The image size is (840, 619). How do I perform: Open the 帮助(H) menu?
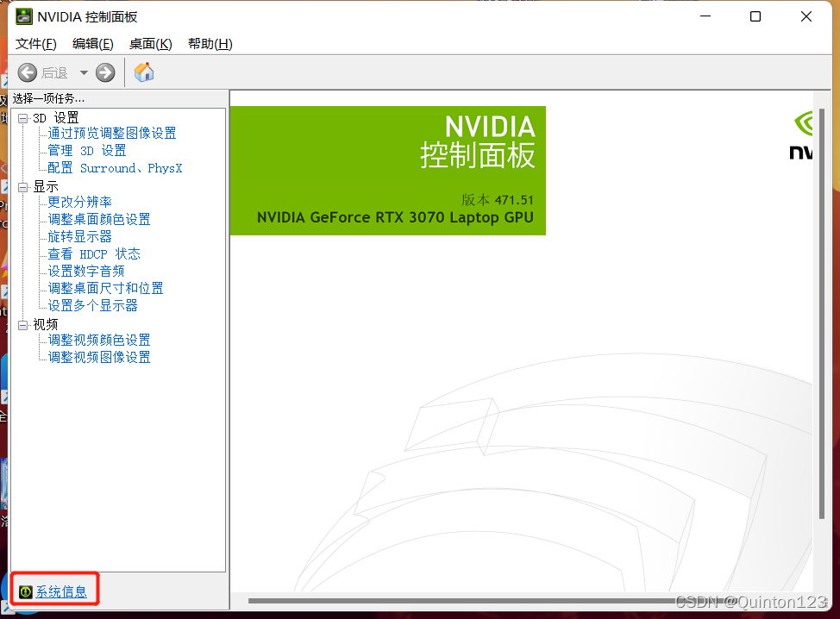pos(210,44)
